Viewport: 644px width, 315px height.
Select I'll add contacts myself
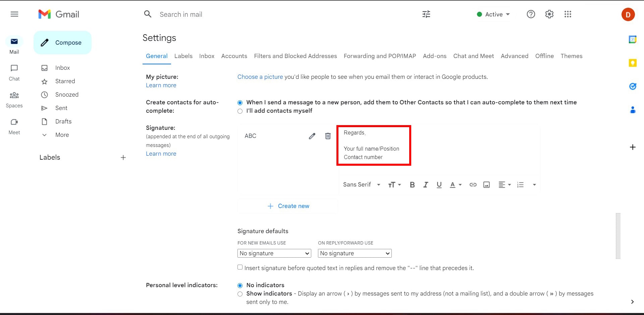[x=240, y=111]
